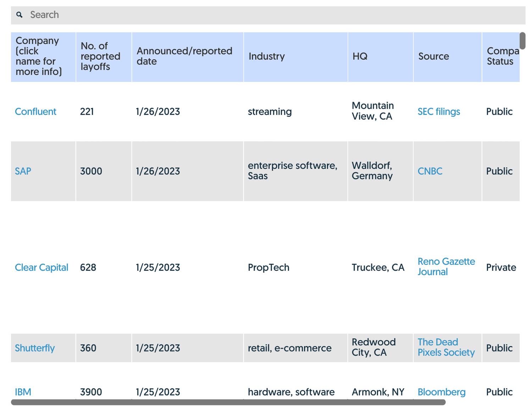532x415 pixels.
Task: Open the Confluent company link
Action: (x=35, y=112)
